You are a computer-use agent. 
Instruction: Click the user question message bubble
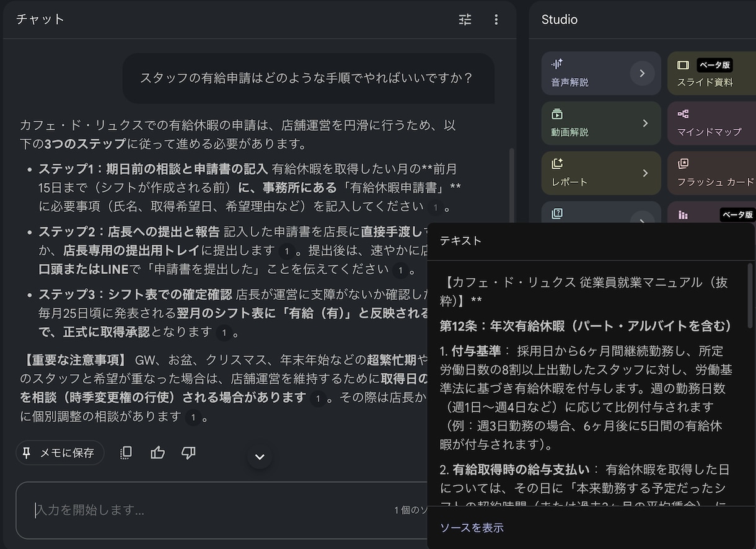[x=309, y=78]
